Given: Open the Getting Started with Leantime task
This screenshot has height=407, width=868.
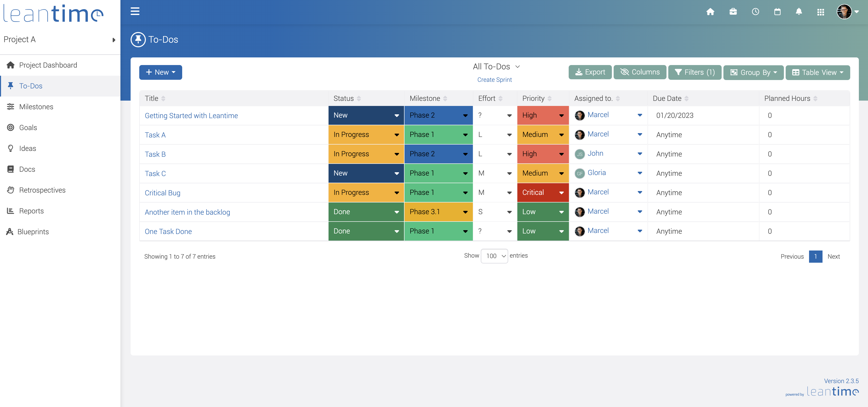Looking at the screenshot, I should (x=191, y=116).
